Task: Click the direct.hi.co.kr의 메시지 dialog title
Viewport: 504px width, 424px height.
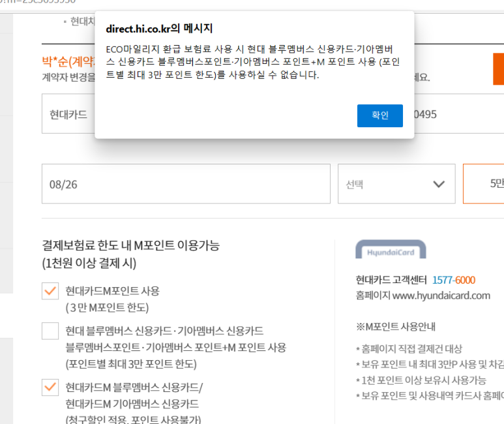Action: click(x=159, y=29)
